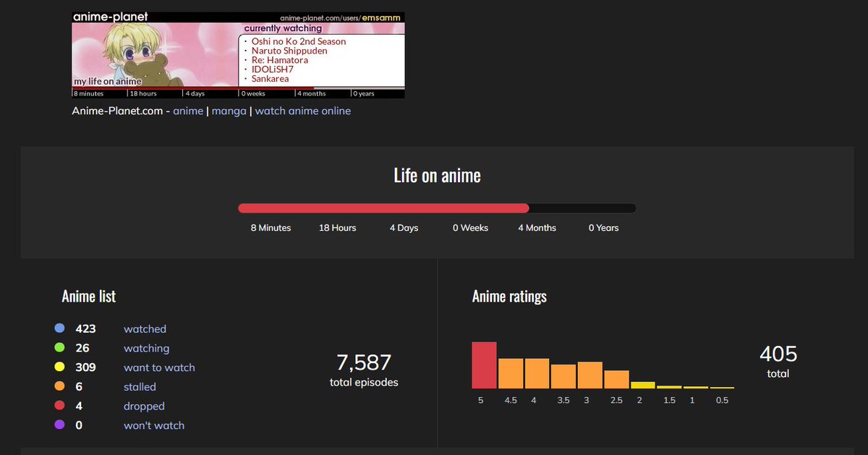Click Sankarea in currently watching list
The image size is (868, 455).
270,79
